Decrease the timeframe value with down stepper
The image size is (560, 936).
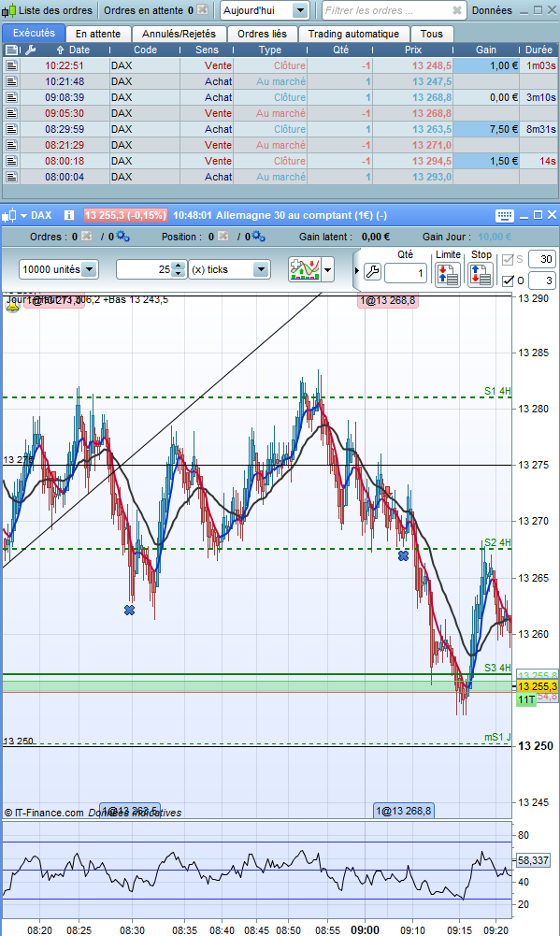coord(179,275)
